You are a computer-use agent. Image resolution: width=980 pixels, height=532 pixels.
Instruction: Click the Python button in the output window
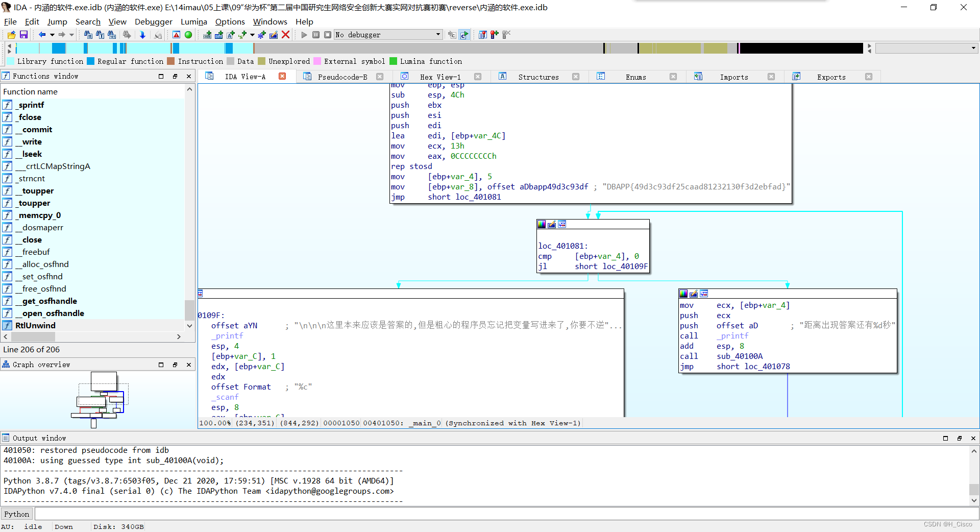[x=17, y=514]
